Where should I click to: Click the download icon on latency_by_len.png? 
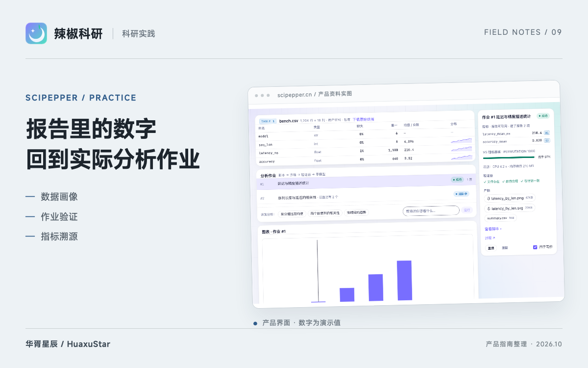489,198
